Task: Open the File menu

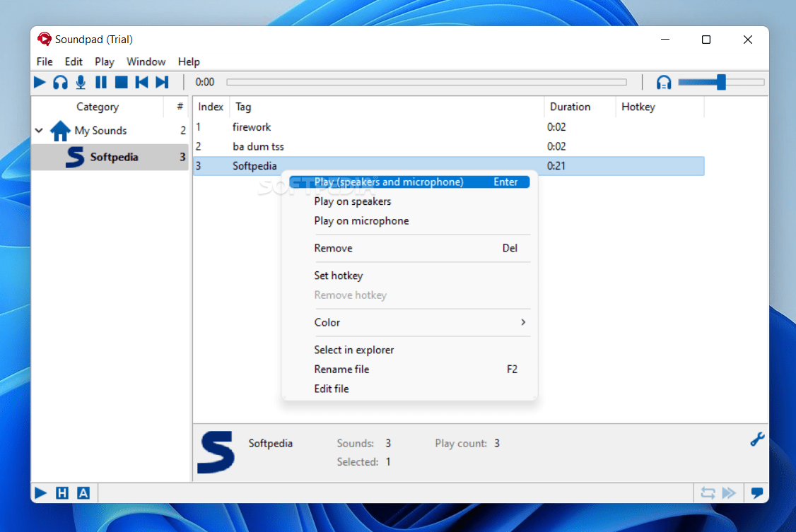Action: tap(45, 61)
